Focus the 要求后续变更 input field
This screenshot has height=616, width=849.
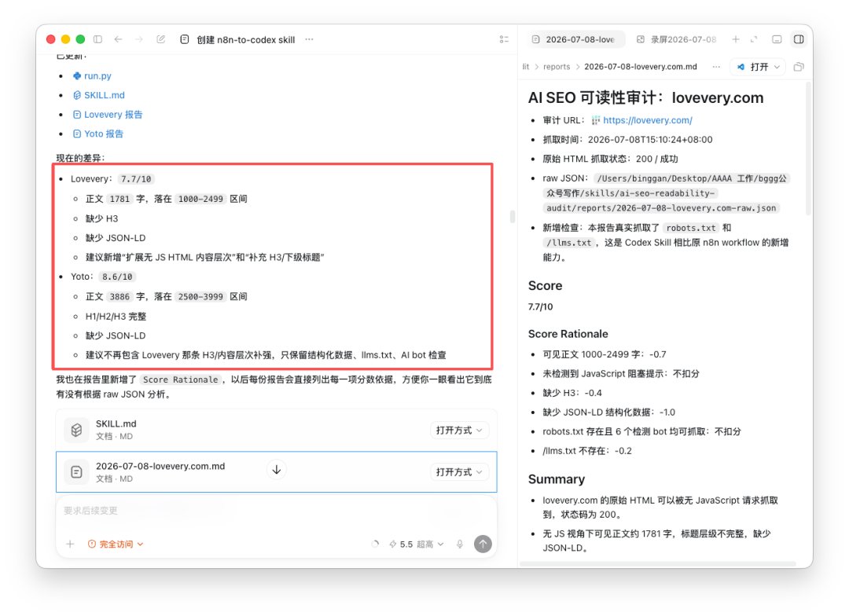(276, 511)
